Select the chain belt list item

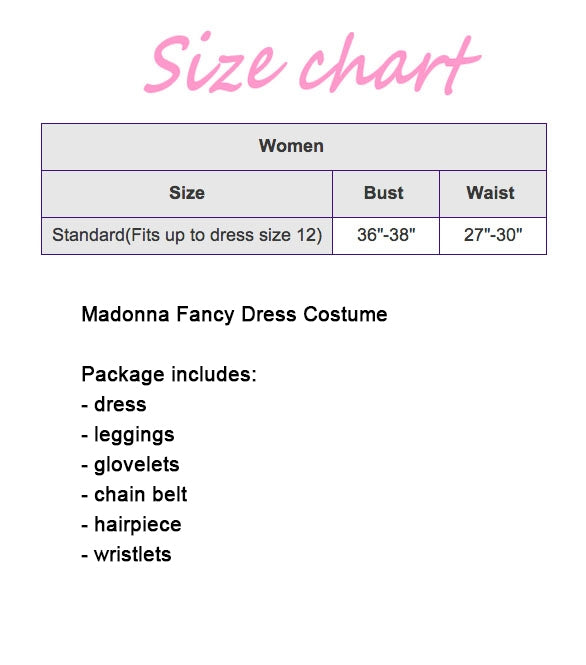tap(134, 494)
